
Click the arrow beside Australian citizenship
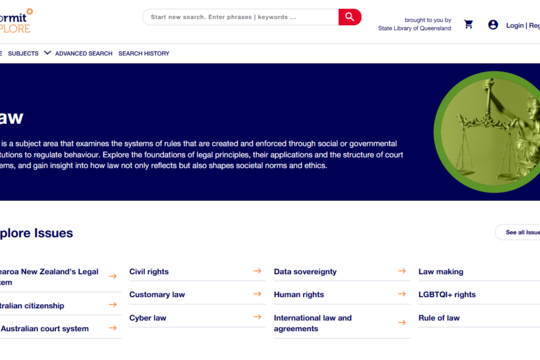[113, 305]
